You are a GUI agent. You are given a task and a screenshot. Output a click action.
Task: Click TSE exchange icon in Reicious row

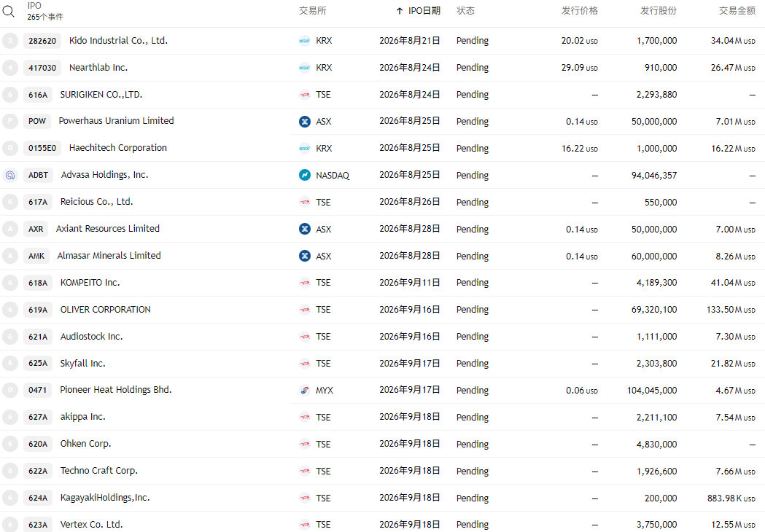(304, 202)
